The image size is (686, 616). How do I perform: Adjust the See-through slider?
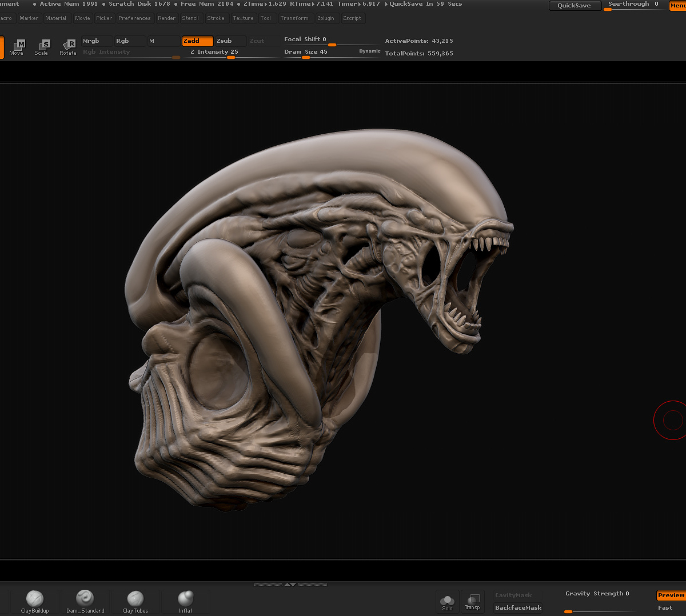coord(634,6)
